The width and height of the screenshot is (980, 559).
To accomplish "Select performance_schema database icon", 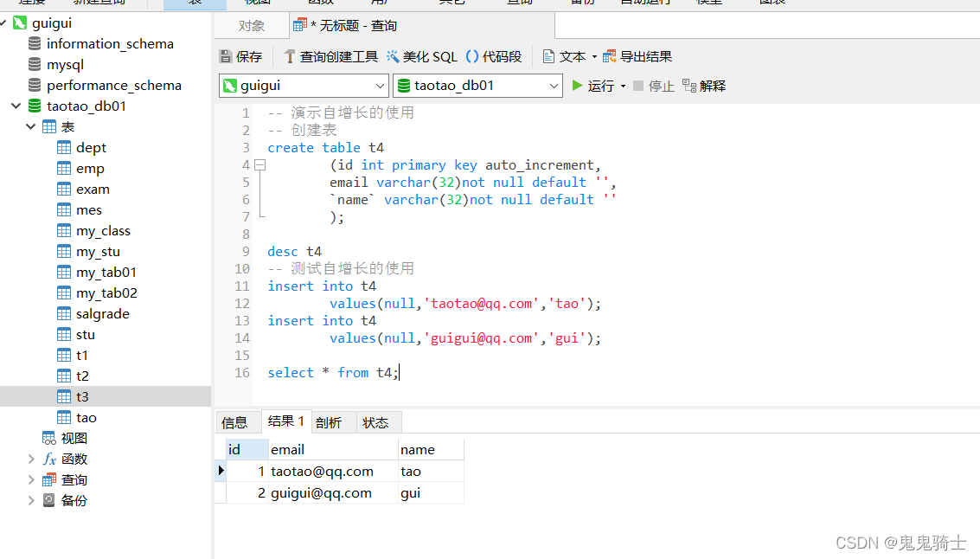I will (x=35, y=85).
